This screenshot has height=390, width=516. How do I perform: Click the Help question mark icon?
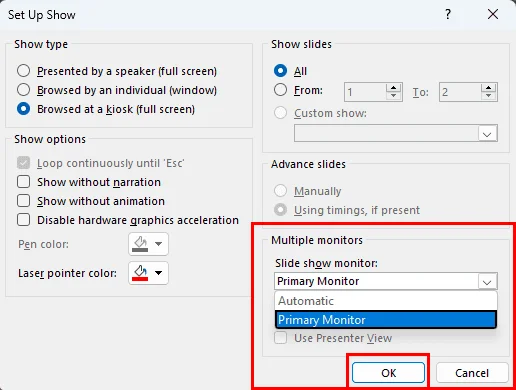pos(448,14)
